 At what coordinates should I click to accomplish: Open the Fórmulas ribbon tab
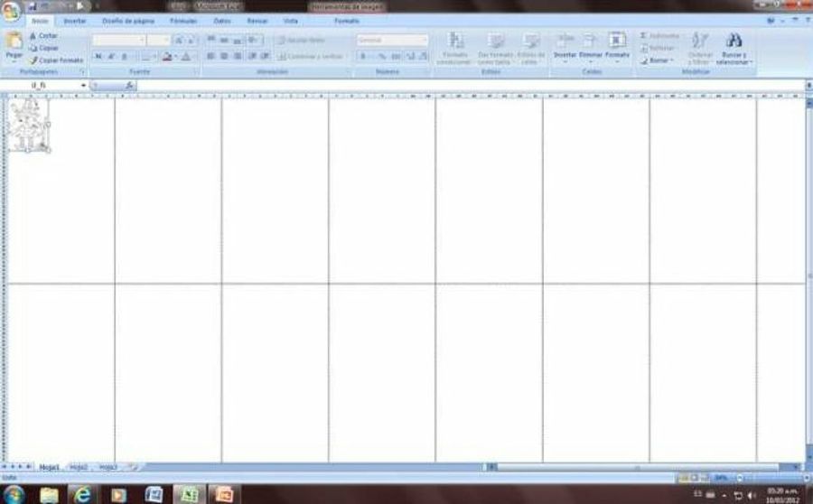(183, 21)
